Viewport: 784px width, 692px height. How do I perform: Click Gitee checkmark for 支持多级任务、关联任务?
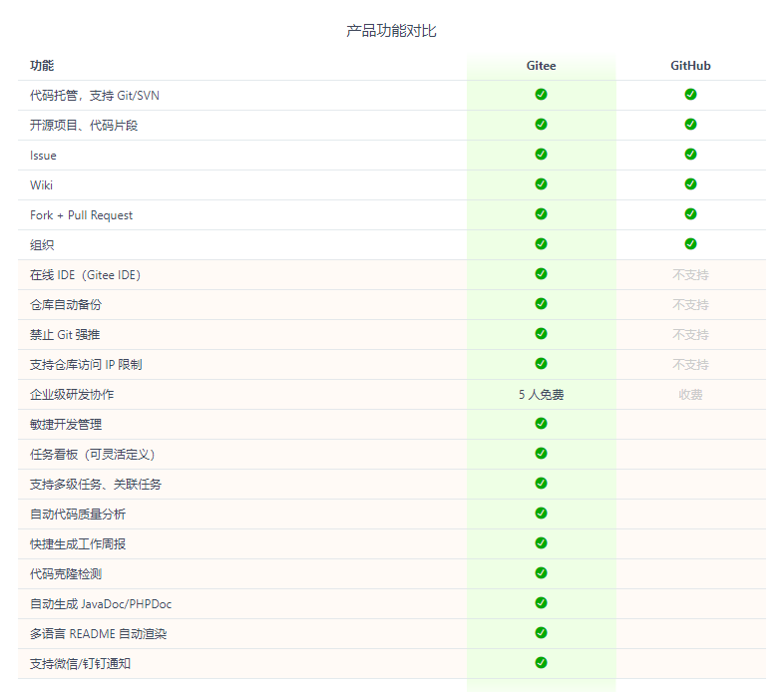[541, 483]
